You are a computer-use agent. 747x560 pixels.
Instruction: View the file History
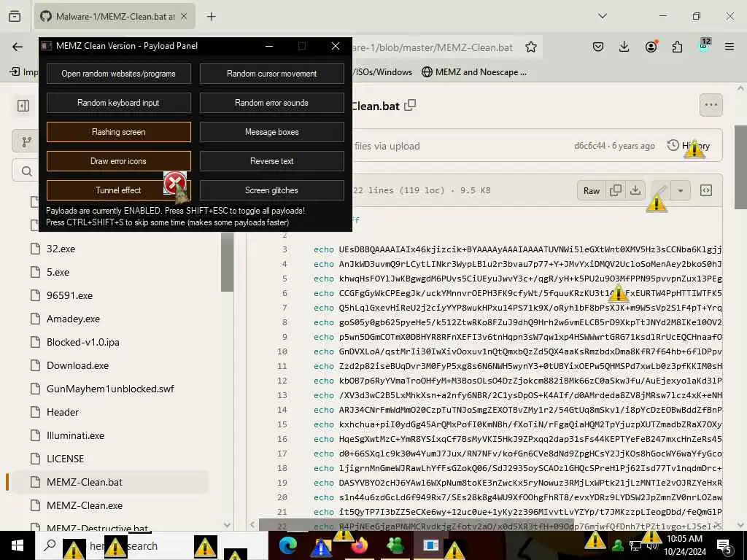(x=689, y=146)
